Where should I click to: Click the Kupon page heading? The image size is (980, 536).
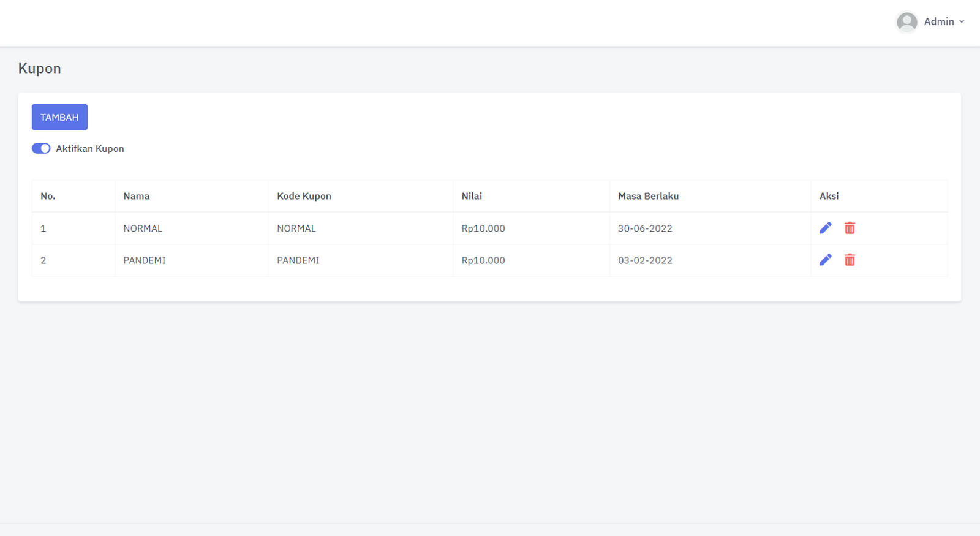click(39, 68)
